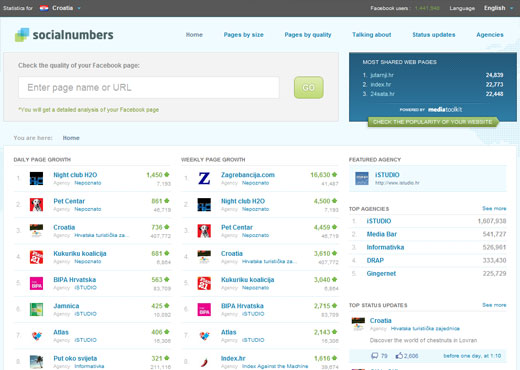Open BIPA Hrvatska pink thumbnail in daily growth
The image size is (520, 370).
click(36, 283)
